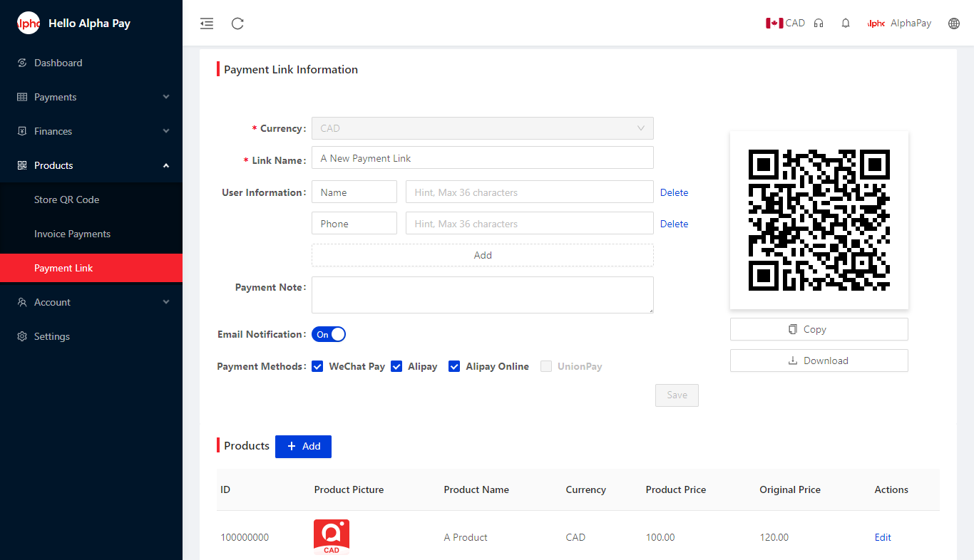This screenshot has height=560, width=974.
Task: Uncheck the WeChat Pay checkbox
Action: [317, 366]
